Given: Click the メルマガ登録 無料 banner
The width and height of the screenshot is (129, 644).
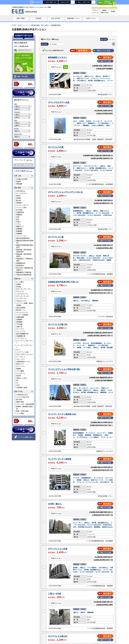Looking at the screenshot, I should click(x=24, y=62).
